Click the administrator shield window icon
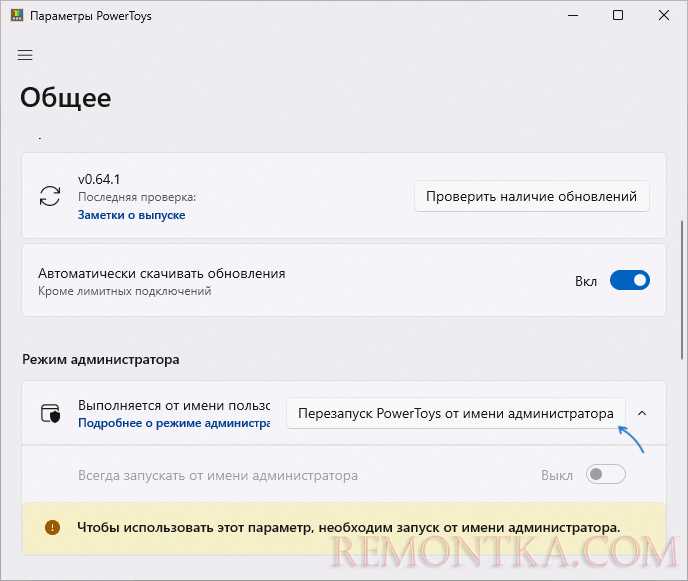 click(x=50, y=413)
